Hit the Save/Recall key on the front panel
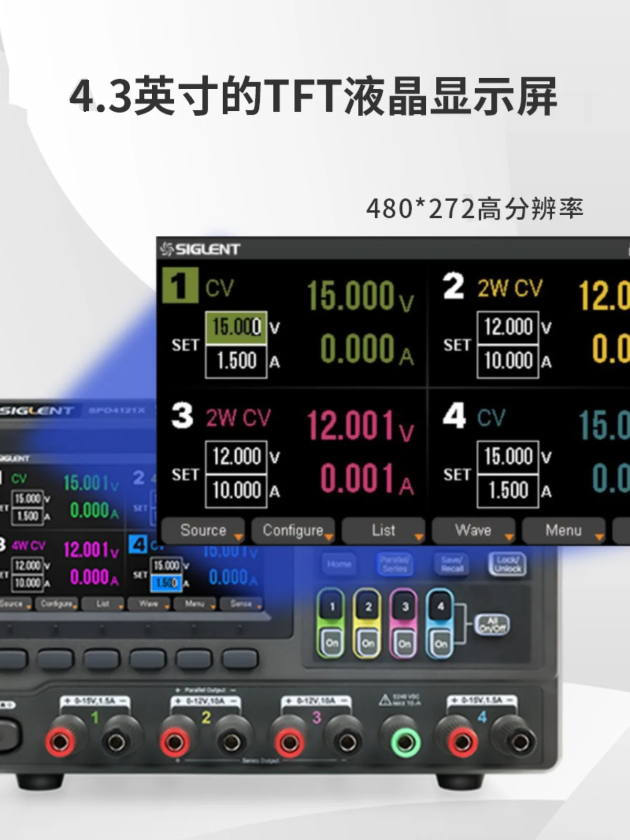The width and height of the screenshot is (630, 840). [x=452, y=564]
